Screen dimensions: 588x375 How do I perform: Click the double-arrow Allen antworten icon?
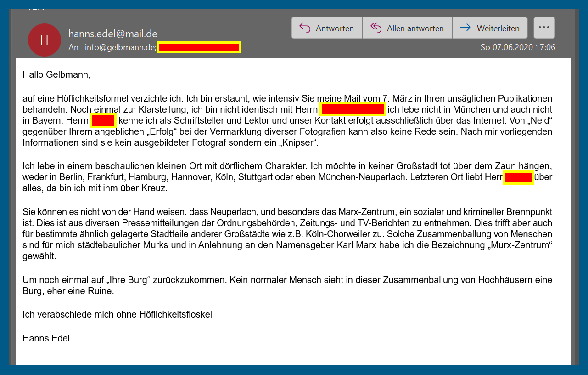pos(376,28)
